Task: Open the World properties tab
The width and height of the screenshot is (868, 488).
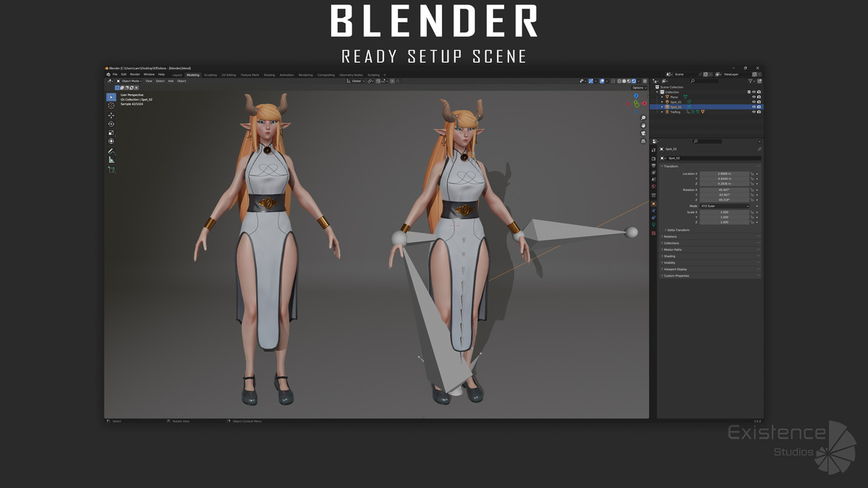Action: pyautogui.click(x=653, y=187)
